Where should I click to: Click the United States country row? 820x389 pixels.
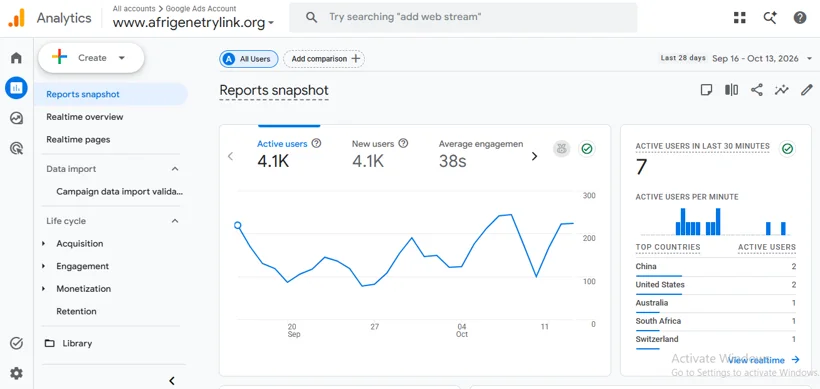715,285
